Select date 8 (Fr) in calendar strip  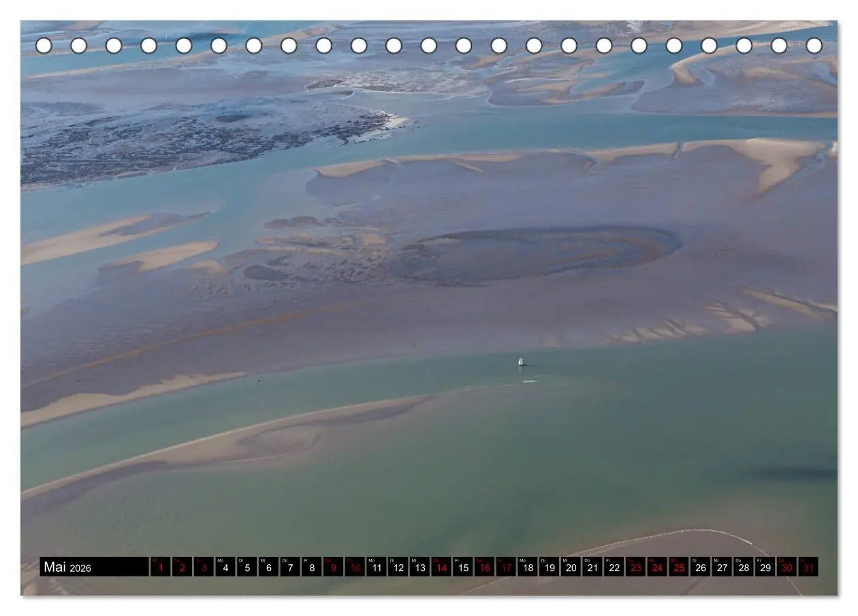tap(312, 567)
